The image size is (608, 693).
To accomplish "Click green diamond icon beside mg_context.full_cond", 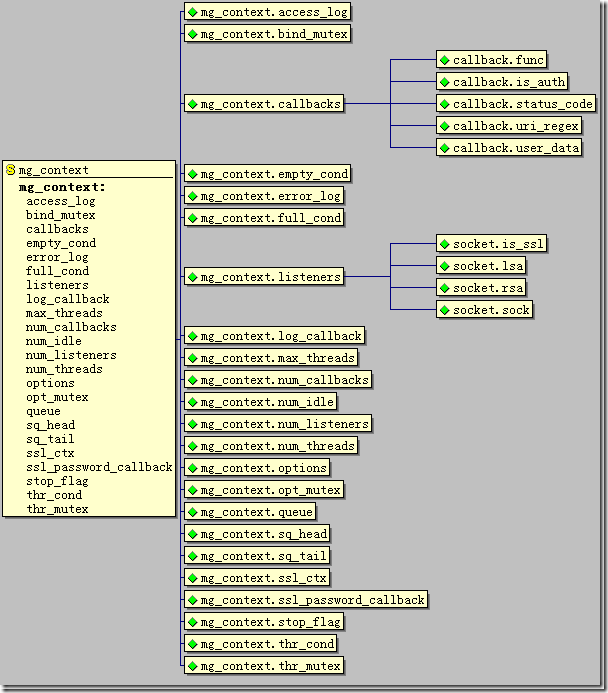I will click(193, 218).
